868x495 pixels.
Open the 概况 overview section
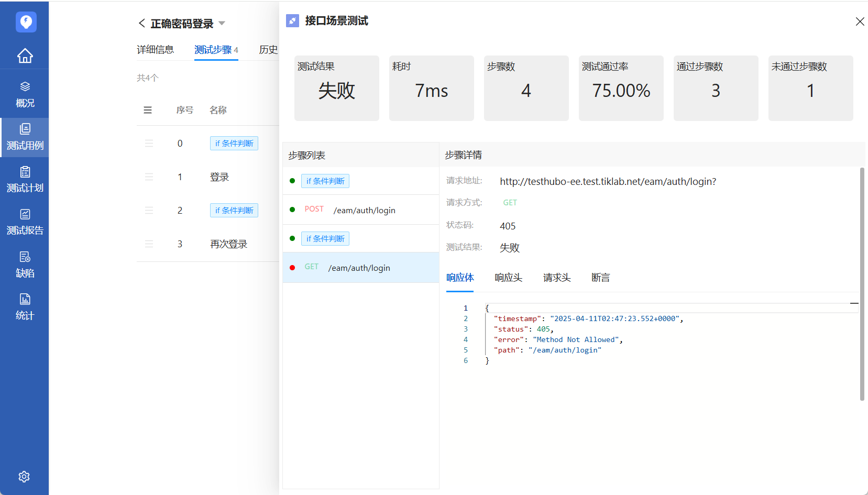click(x=25, y=95)
